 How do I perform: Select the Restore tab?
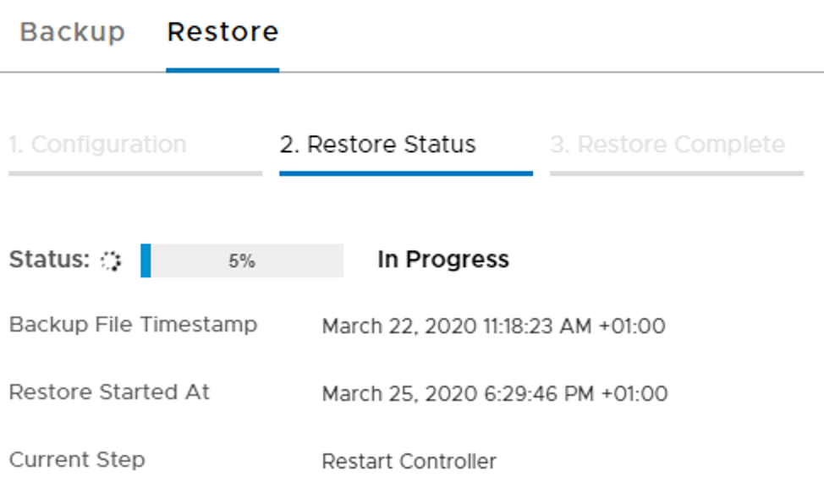(222, 32)
